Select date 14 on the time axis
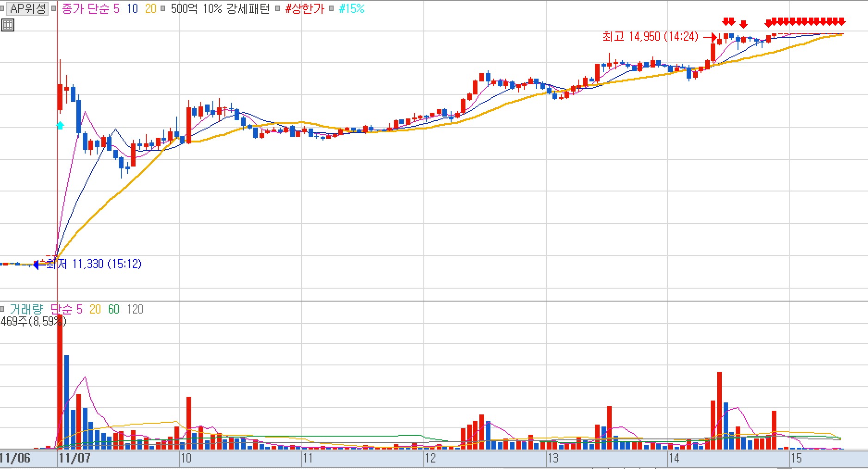This screenshot has height=469, width=868. tap(674, 458)
